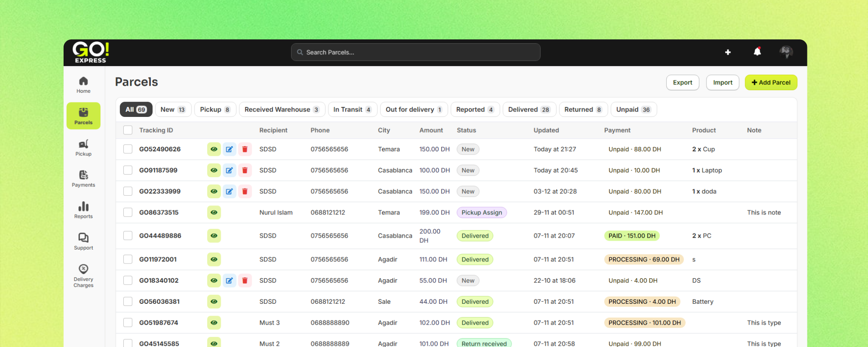View parcel GO86373515 with eye icon
The image size is (868, 347).
214,213
